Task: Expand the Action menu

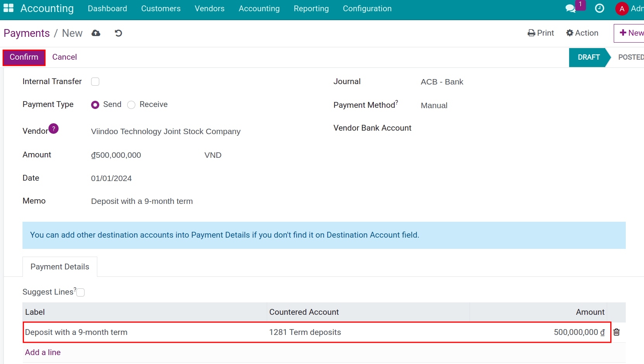Action: 582,33
